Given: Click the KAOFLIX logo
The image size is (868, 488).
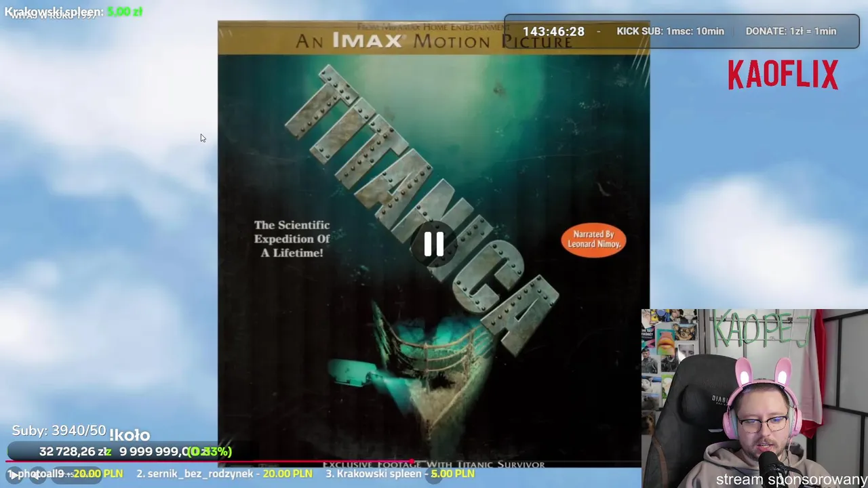Looking at the screenshot, I should pos(783,75).
